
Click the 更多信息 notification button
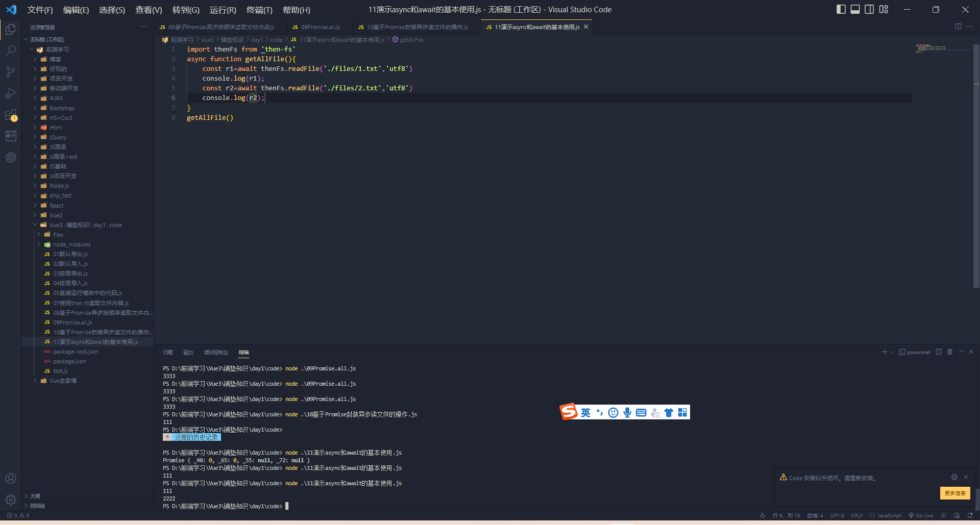tap(955, 493)
